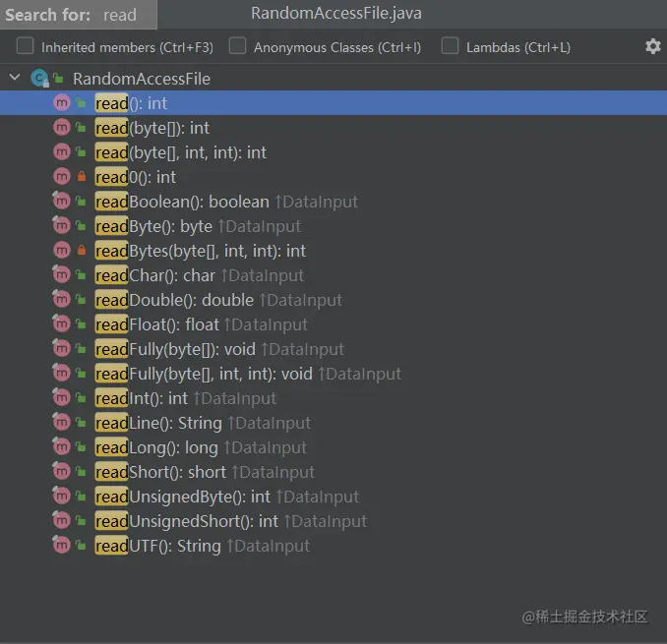Image resolution: width=667 pixels, height=644 pixels.
Task: Click public visibility icon beside readLong()
Action: click(x=81, y=446)
